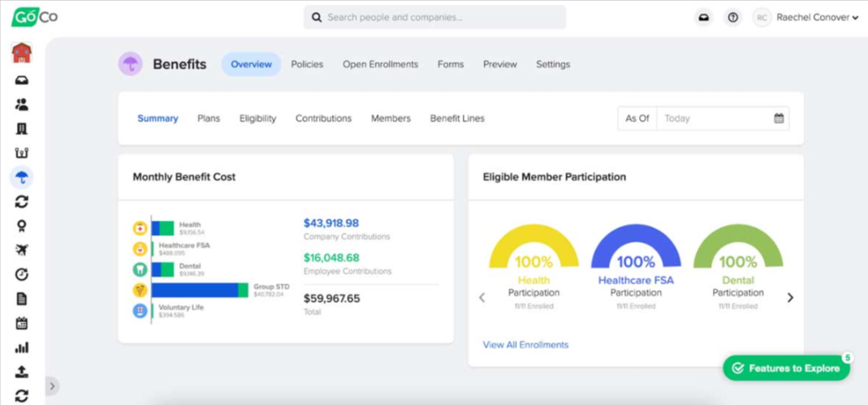
Task: Click the Healthcare FSA icon in cost chart
Action: pos(140,249)
